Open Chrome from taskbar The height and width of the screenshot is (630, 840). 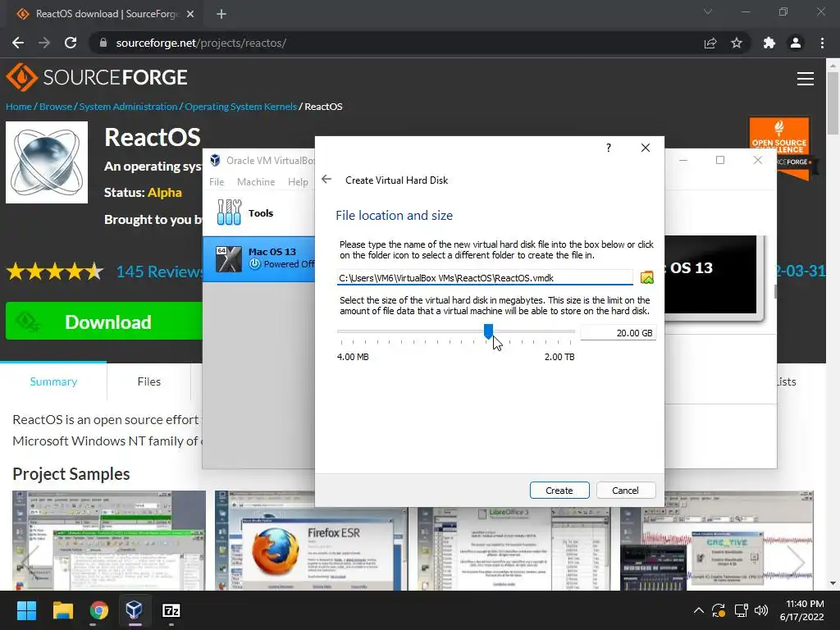click(98, 610)
